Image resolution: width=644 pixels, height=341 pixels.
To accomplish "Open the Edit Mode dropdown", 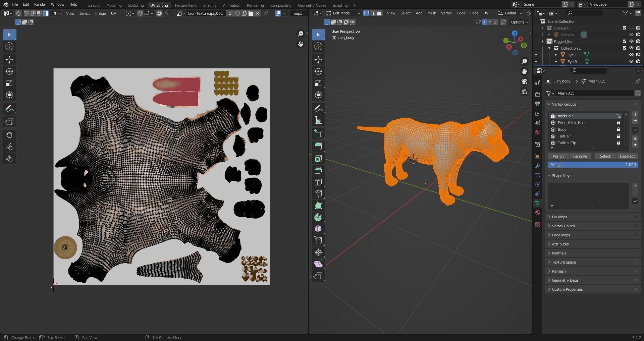I will click(342, 13).
